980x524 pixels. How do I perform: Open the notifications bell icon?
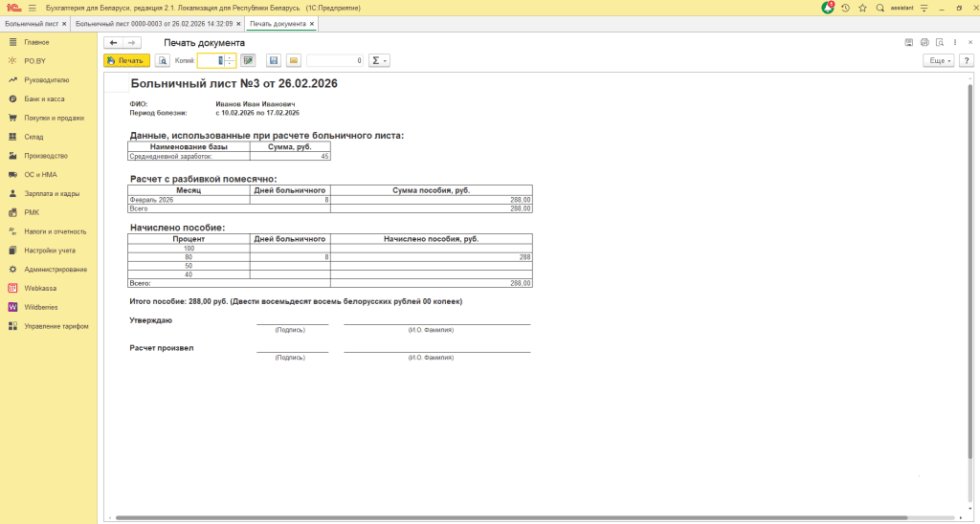tap(828, 8)
